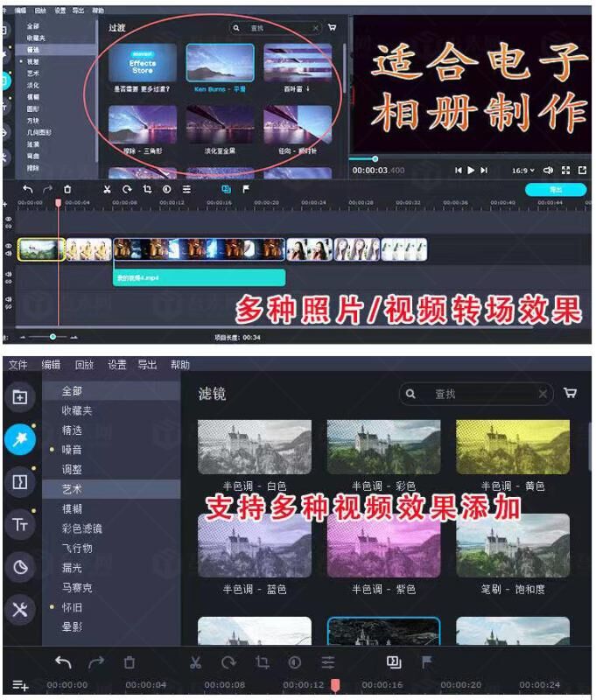The image size is (596, 700).
Task: Click the add track icon left of 00:00:00
Action: (19, 684)
